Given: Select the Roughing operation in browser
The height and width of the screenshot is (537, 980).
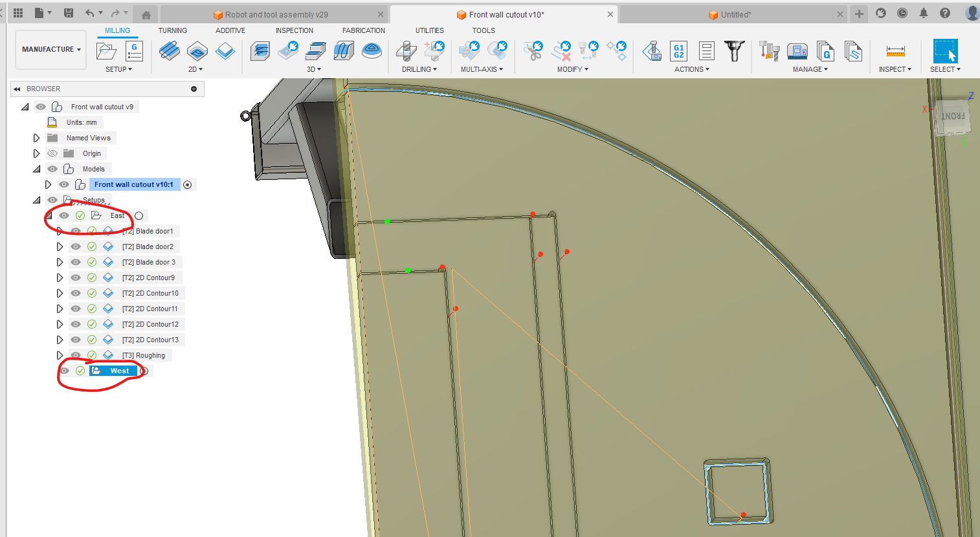Looking at the screenshot, I should 150,355.
